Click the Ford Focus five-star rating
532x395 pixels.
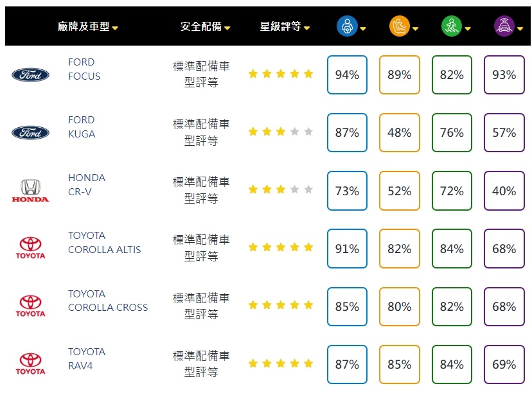[281, 74]
